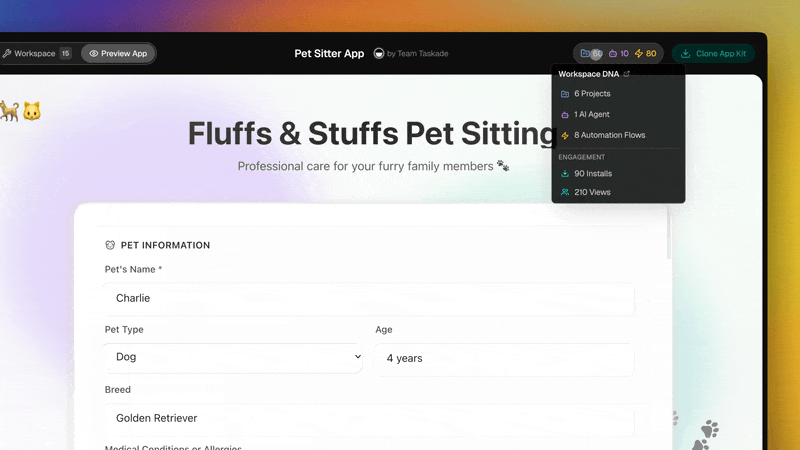Click the AI agent count icon in top bar
Viewport: 800px width, 450px height.
coord(613,53)
